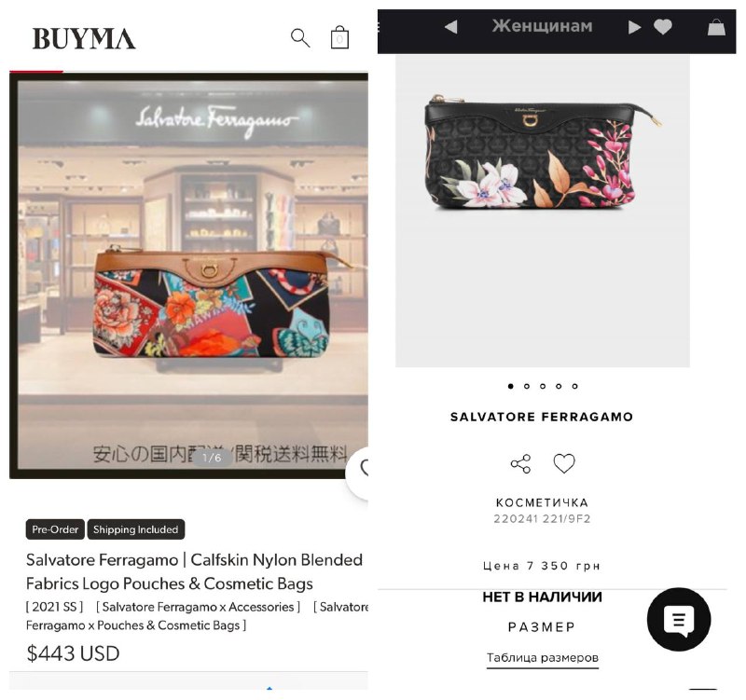Click the Shipping Included badge
The image size is (746, 700).
pyautogui.click(x=135, y=529)
